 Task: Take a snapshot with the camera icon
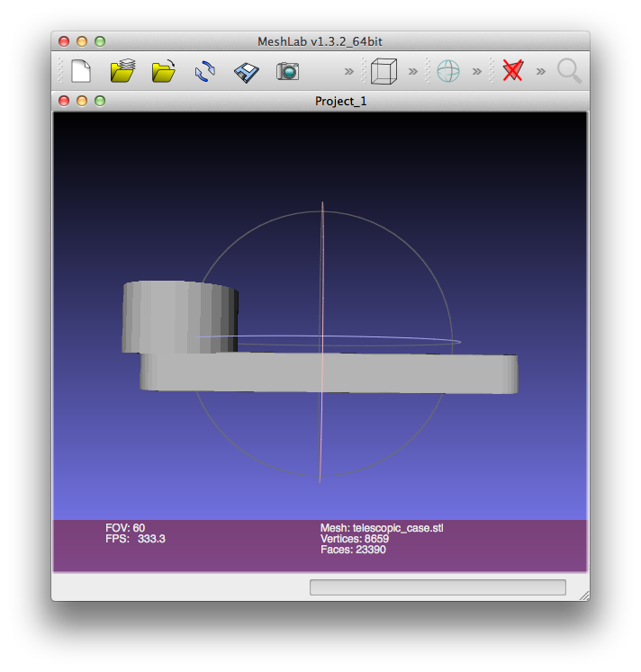pos(288,71)
